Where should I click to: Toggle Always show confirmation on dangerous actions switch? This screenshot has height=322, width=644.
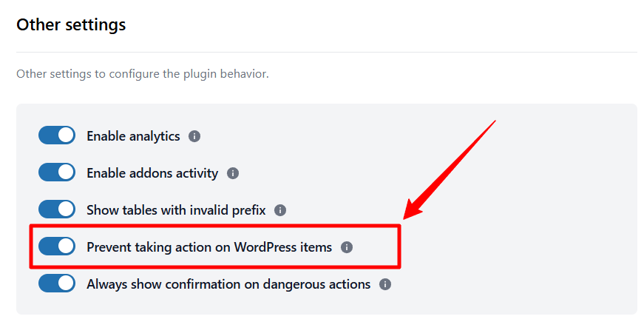(57, 284)
